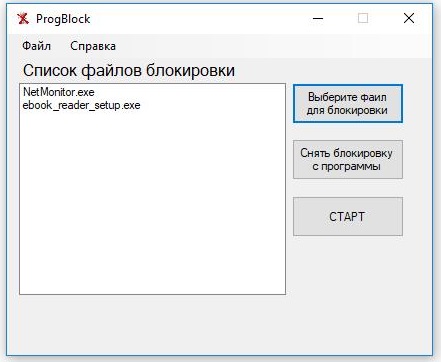
Task: Start blocking with the СТАРТ button
Action: 348,217
